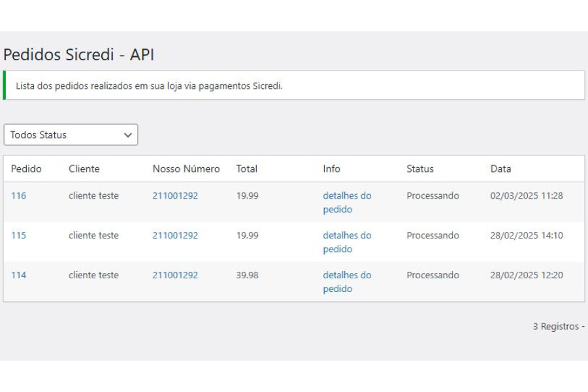View detalhes do pedido for order 116
This screenshot has width=588, height=392.
click(x=348, y=203)
